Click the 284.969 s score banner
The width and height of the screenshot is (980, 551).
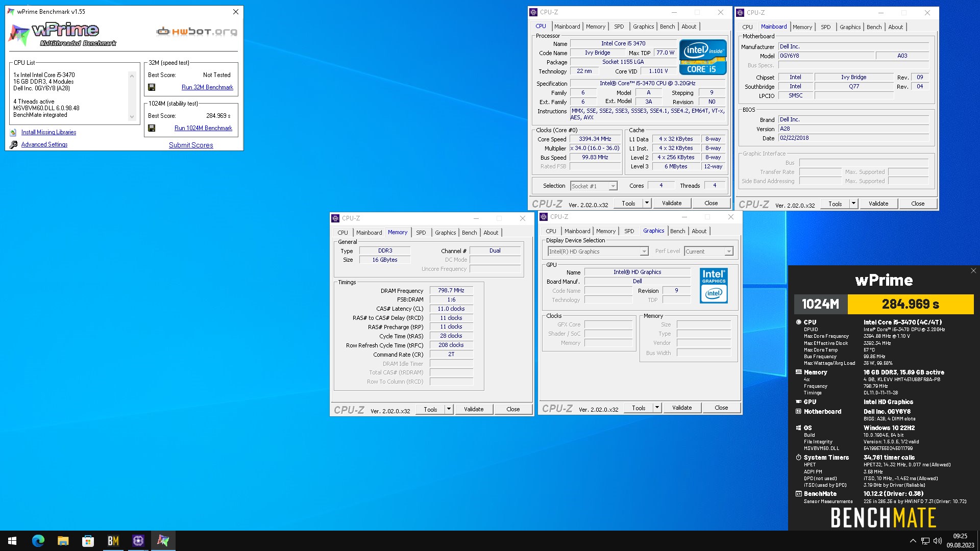[911, 305]
